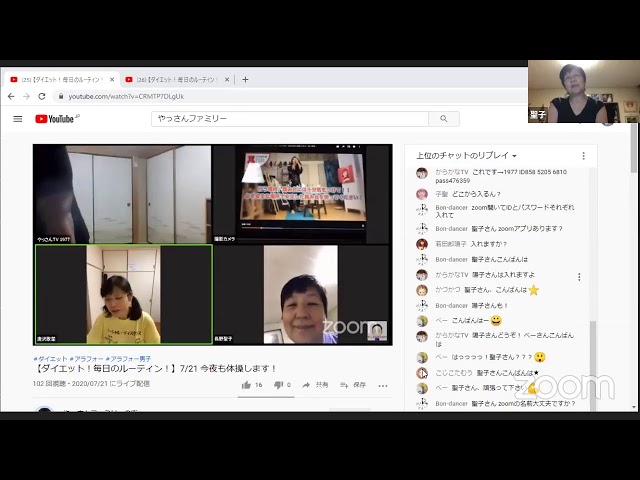Screen dimensions: 640x480
Task: Click the こじこたむう avatar in chat
Action: tap(422, 373)
